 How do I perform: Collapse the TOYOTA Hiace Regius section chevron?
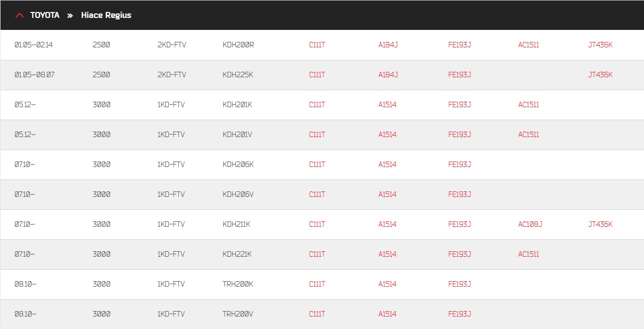coord(20,15)
